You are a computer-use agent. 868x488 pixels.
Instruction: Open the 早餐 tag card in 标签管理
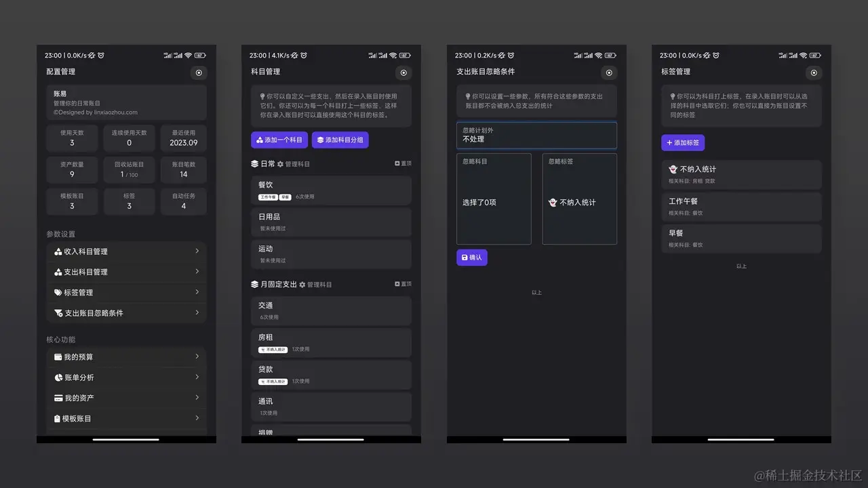coord(741,239)
